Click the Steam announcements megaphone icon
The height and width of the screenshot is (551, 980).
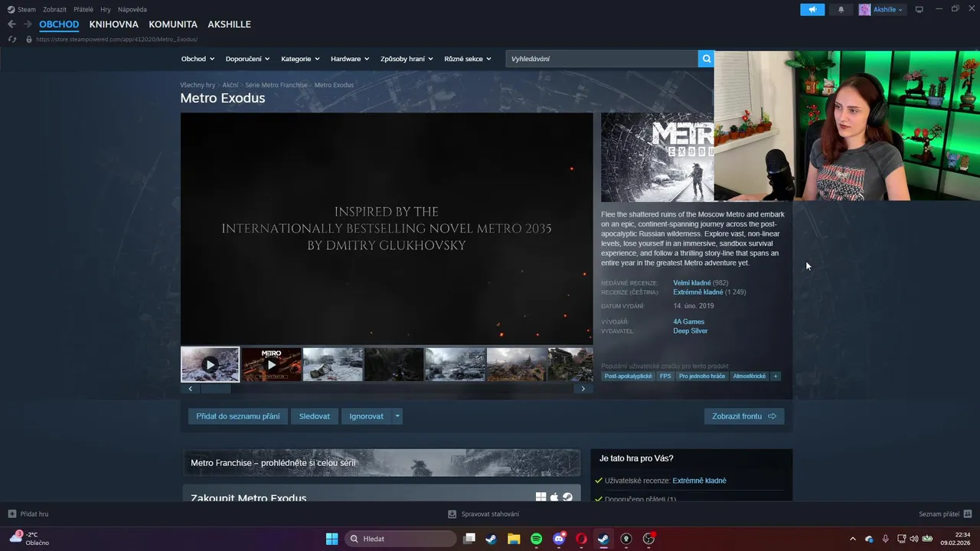tap(812, 9)
